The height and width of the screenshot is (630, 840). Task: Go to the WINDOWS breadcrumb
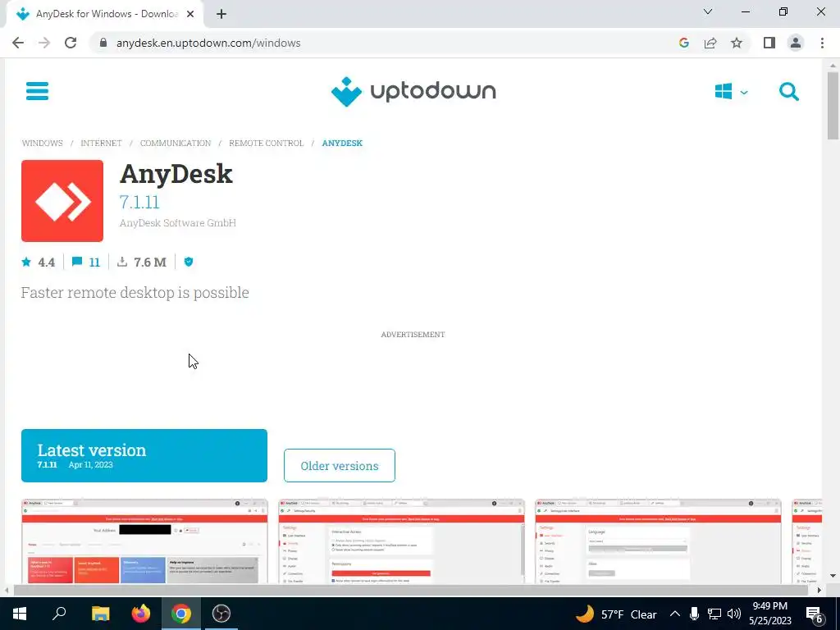click(x=43, y=143)
